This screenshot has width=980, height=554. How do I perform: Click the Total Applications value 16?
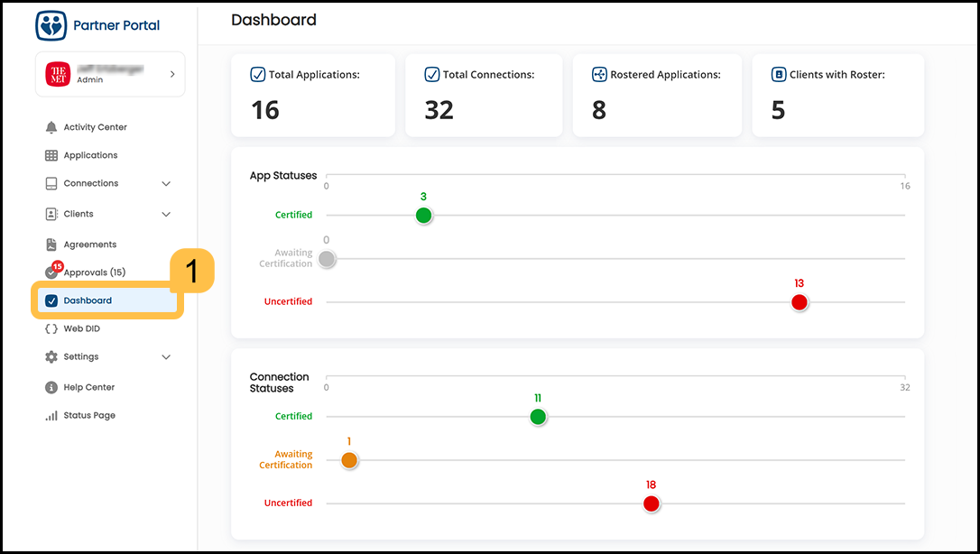(265, 111)
